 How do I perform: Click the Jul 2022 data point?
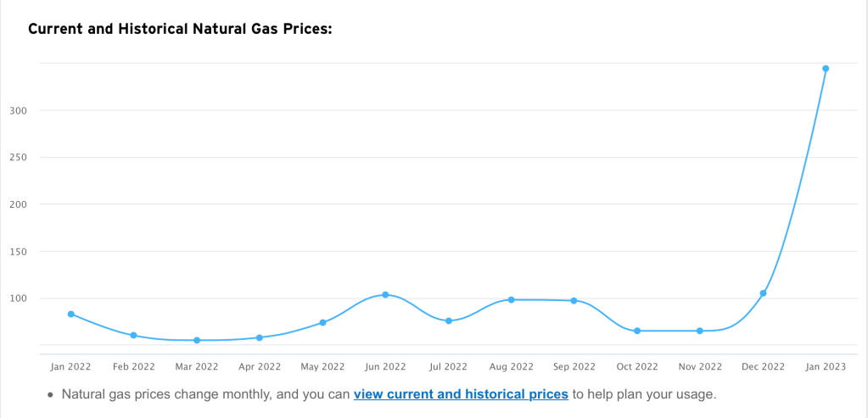coord(448,320)
